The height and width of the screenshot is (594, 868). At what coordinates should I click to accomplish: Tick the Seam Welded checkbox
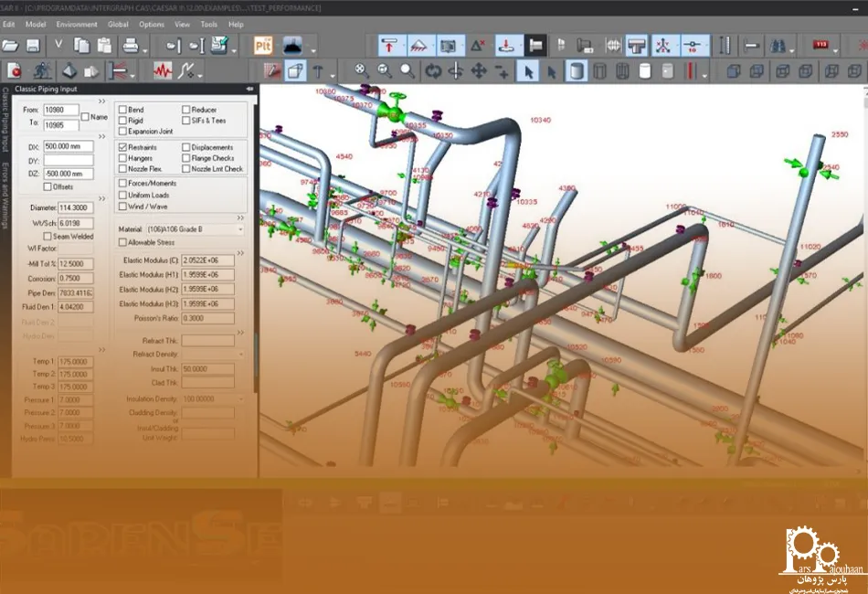click(x=48, y=237)
